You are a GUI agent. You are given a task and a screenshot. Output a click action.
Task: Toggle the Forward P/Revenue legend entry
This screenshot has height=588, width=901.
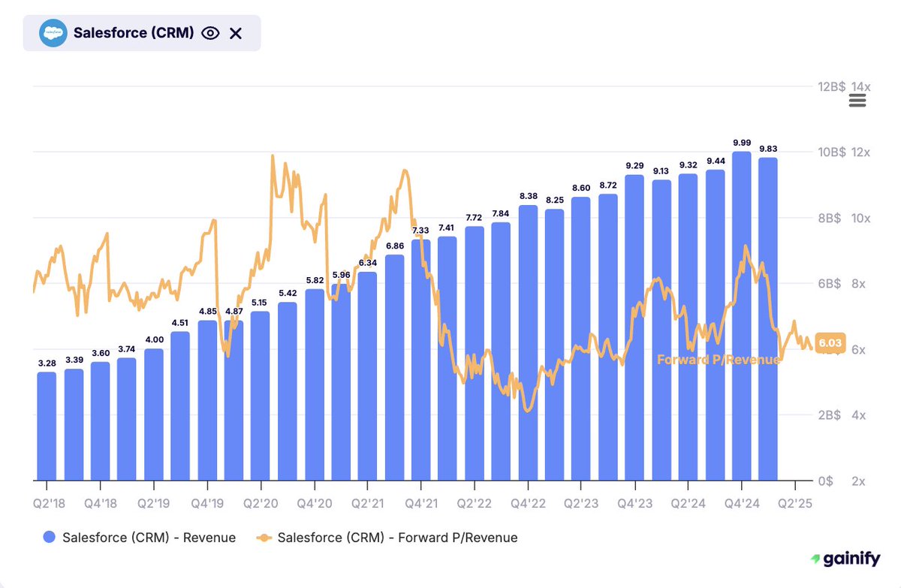point(387,537)
